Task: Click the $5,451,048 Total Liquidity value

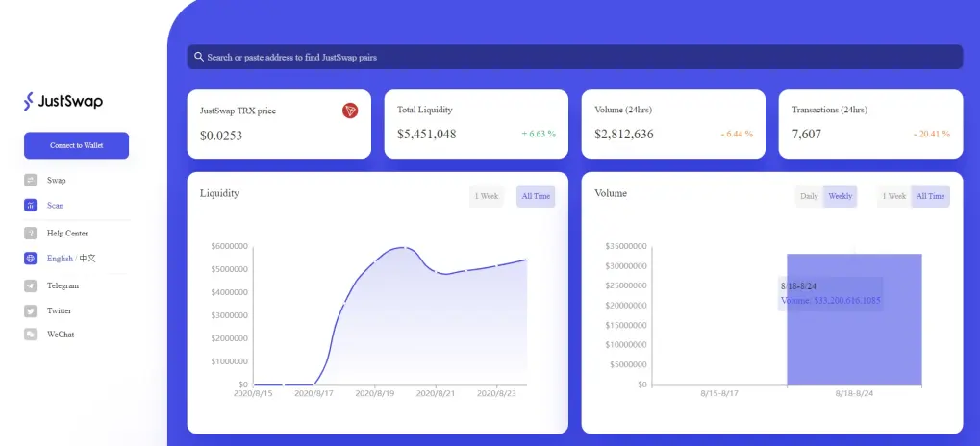Action: coord(426,135)
